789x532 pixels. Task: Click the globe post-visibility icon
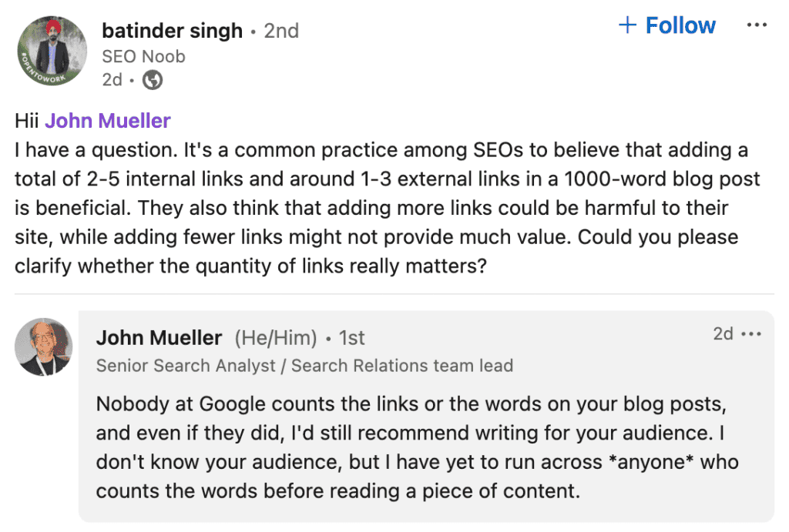(x=152, y=79)
